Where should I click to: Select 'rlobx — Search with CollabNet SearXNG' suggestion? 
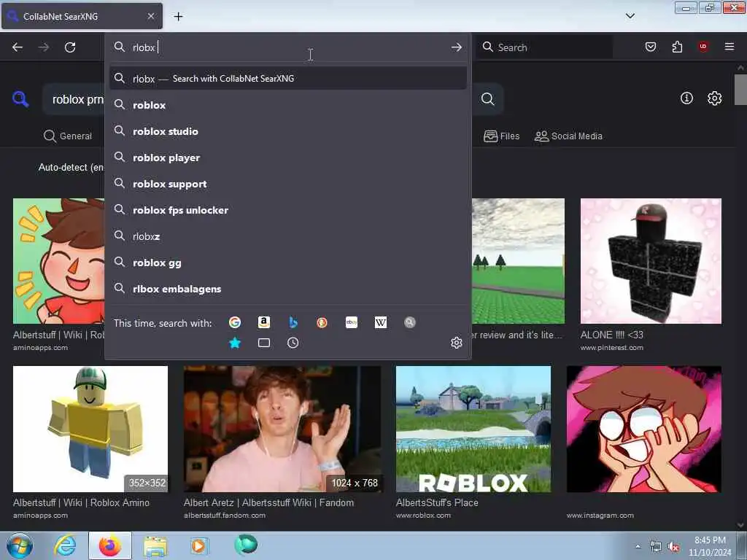288,78
